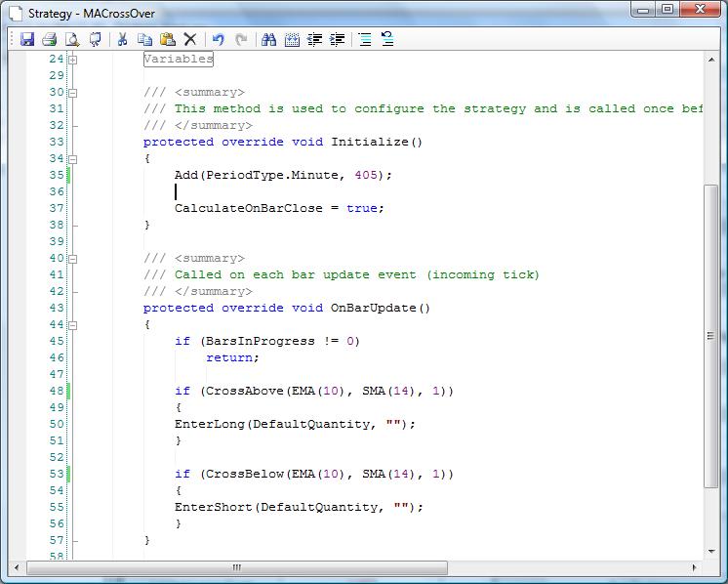The height and width of the screenshot is (584, 728).
Task: Click "CrossBelow" on line 53
Action: click(244, 474)
